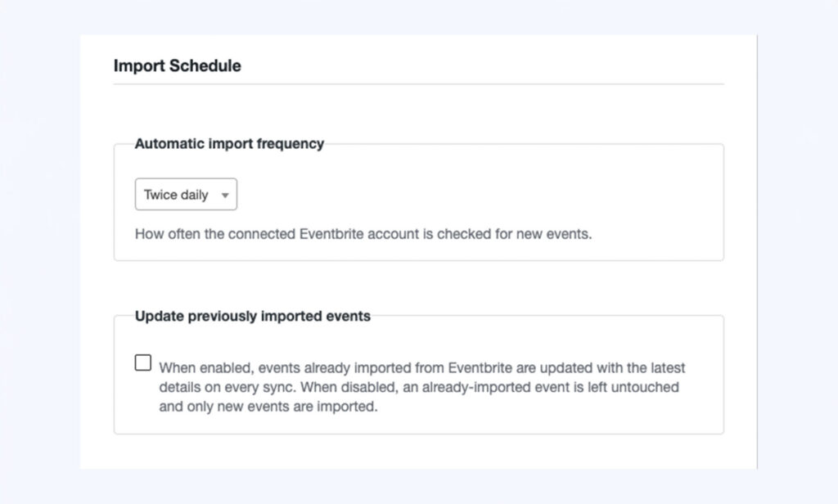This screenshot has height=504, width=838.
Task: Select the Import Schedule heading
Action: [177, 65]
